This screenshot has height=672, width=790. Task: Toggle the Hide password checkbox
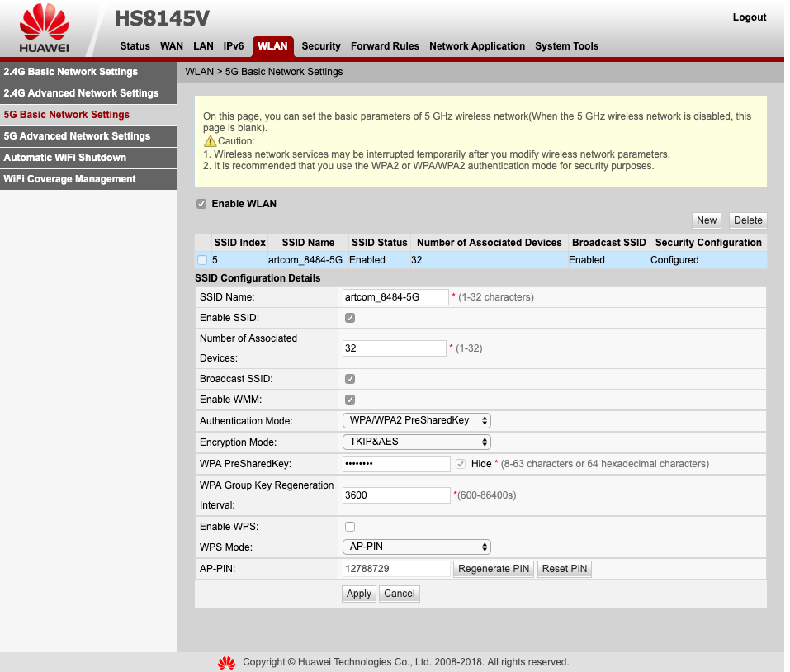(461, 464)
